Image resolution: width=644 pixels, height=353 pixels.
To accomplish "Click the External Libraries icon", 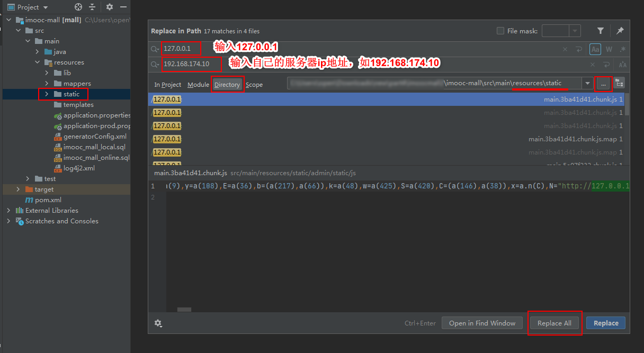I will click(x=20, y=211).
